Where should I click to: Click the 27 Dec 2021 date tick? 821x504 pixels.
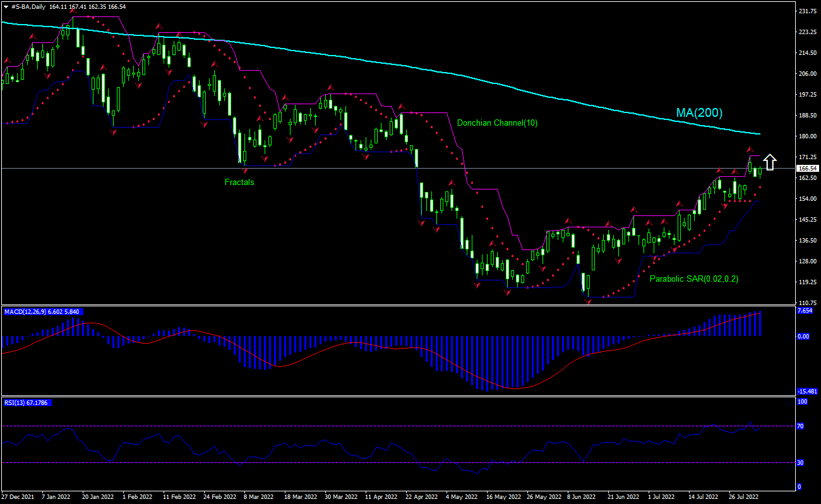click(x=18, y=497)
